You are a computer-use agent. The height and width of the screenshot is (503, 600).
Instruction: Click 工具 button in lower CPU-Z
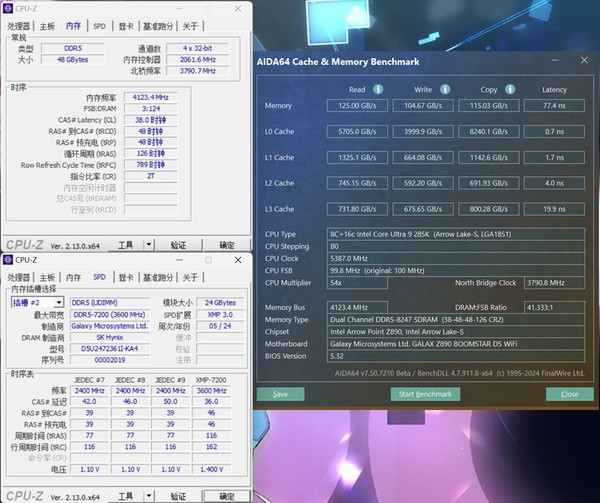click(x=126, y=496)
